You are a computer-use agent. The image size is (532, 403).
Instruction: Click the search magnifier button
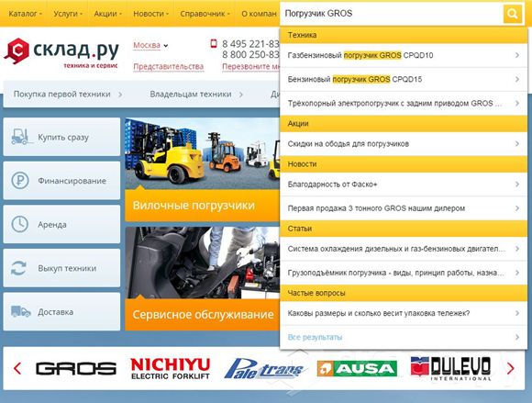[x=513, y=14]
